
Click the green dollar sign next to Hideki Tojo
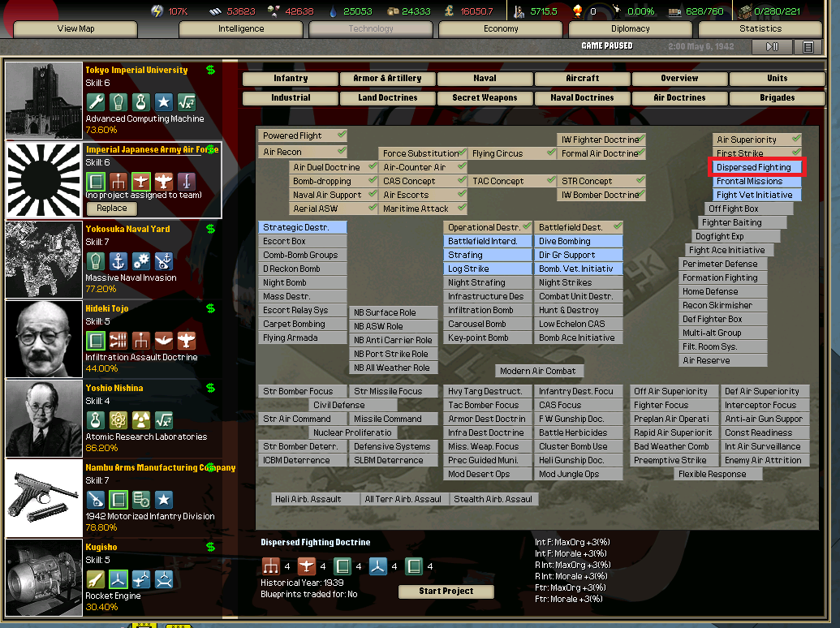[211, 308]
